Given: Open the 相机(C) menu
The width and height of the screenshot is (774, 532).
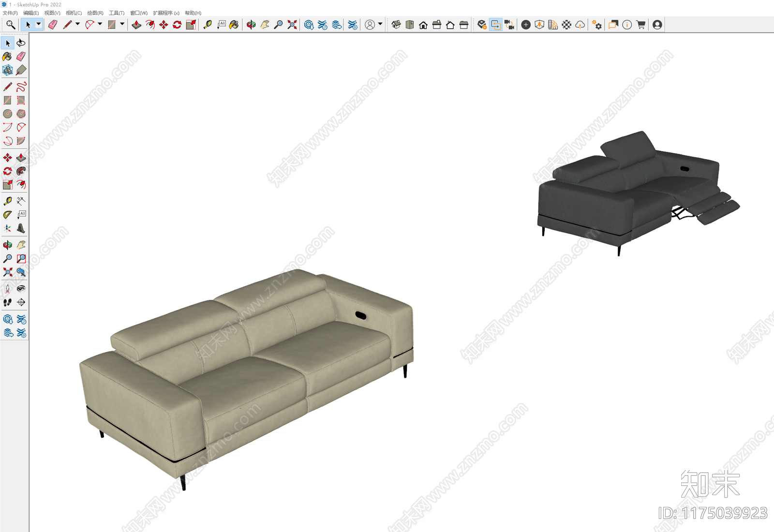Looking at the screenshot, I should 74,13.
